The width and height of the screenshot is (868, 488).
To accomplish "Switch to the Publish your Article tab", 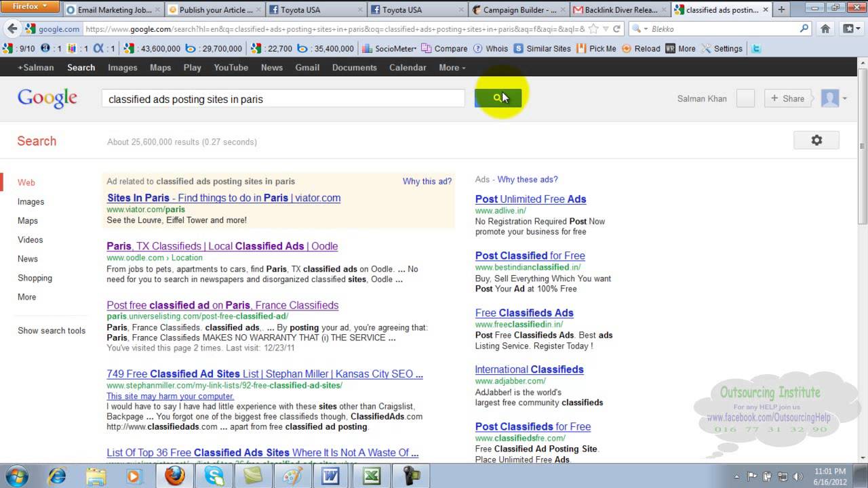I will coord(214,9).
